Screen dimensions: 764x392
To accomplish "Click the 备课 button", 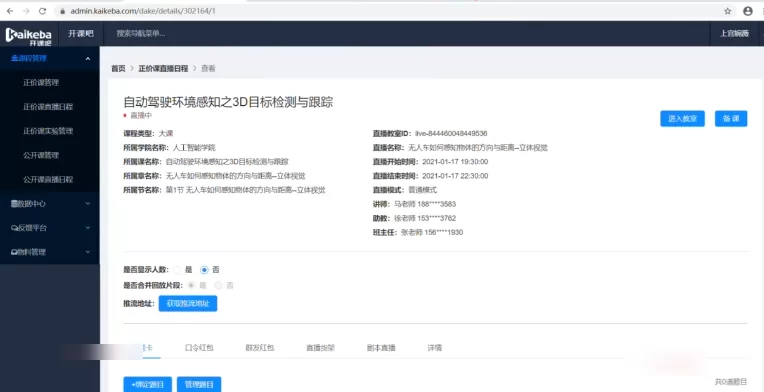I will pos(731,119).
